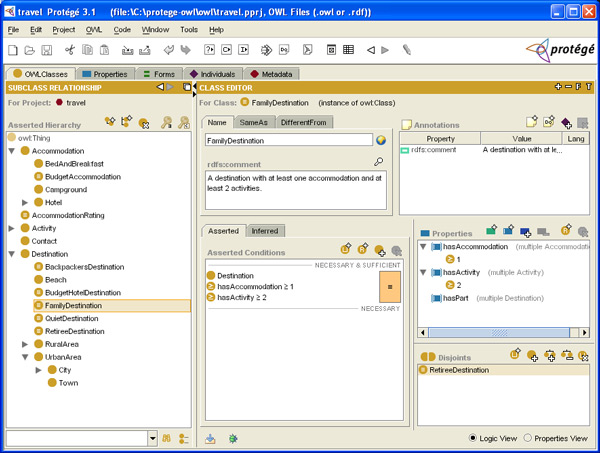The width and height of the screenshot is (600, 453).
Task: Click the Undo arrow toolbar icon
Action: click(168, 49)
